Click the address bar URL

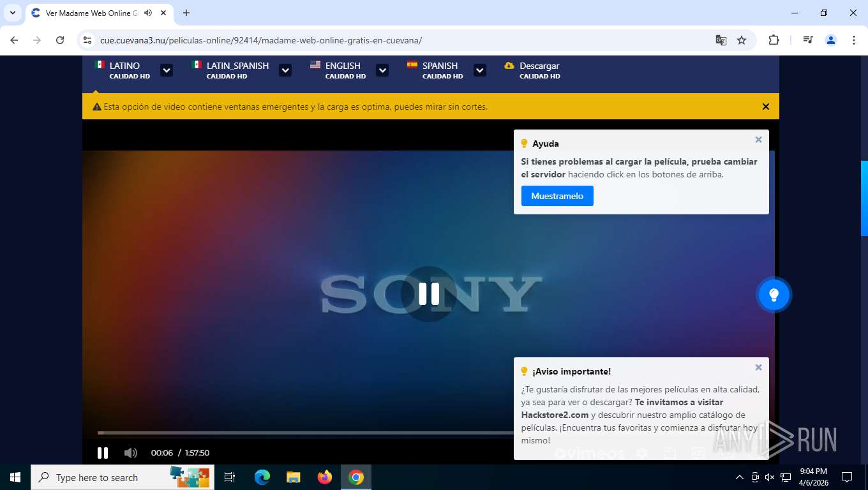261,40
